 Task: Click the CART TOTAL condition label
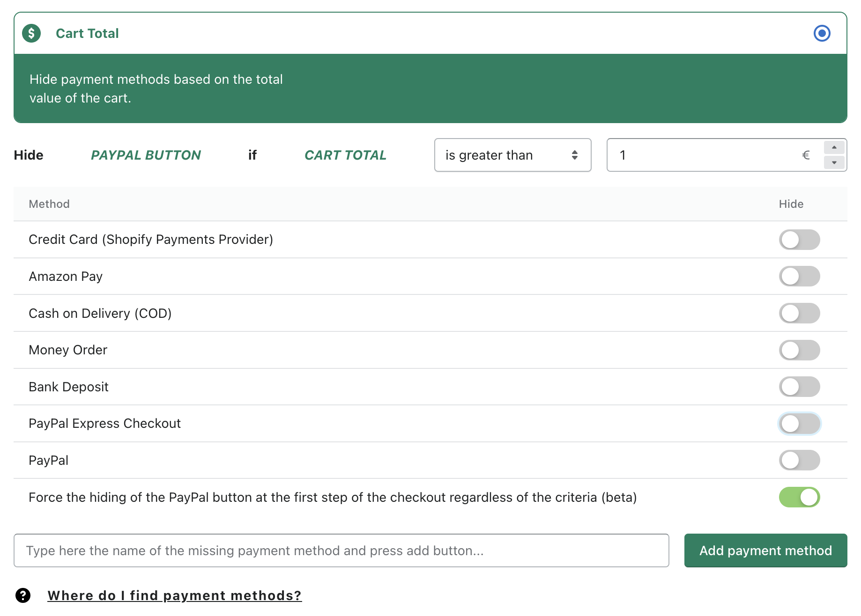click(345, 155)
